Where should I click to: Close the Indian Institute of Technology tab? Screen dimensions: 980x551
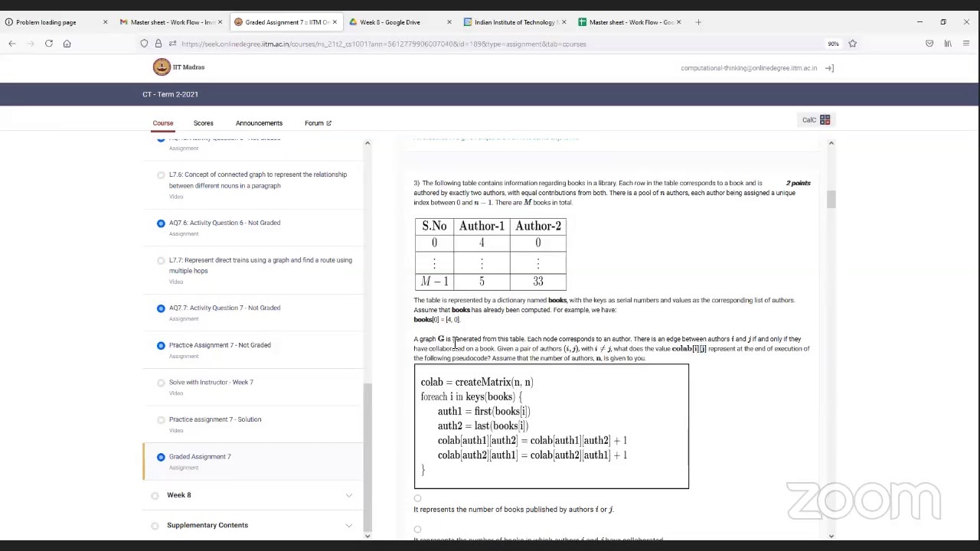[563, 22]
